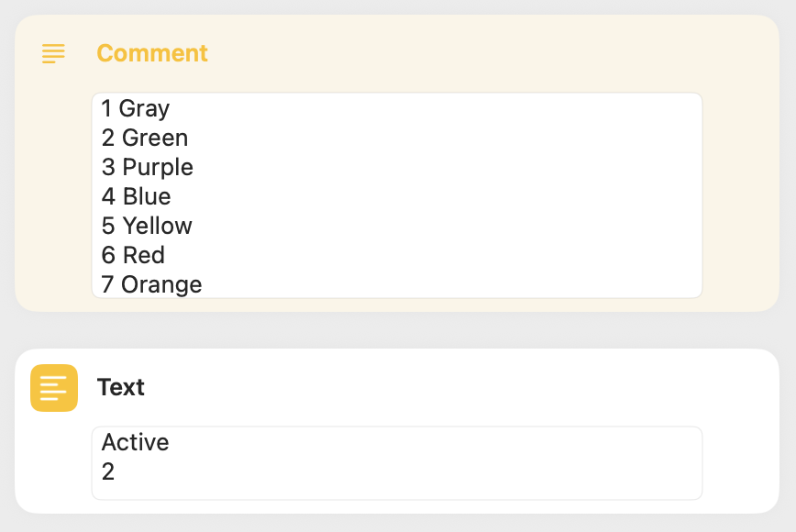Select the Comment action title

152,53
